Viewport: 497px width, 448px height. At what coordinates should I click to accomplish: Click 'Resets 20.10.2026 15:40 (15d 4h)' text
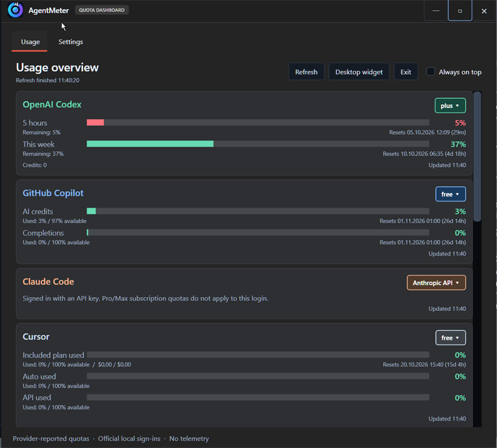[424, 365]
